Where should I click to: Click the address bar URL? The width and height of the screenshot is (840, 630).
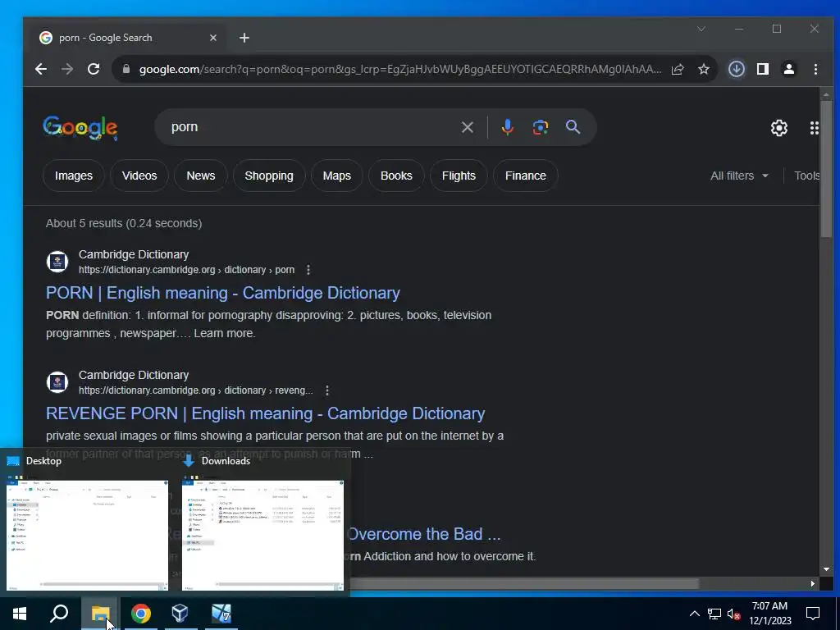tap(399, 69)
